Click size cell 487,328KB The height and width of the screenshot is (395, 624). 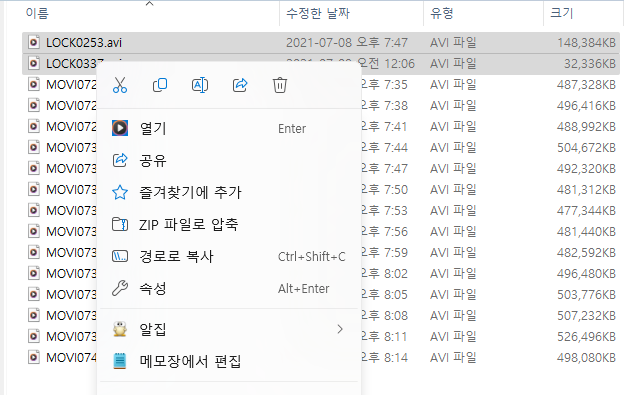587,85
